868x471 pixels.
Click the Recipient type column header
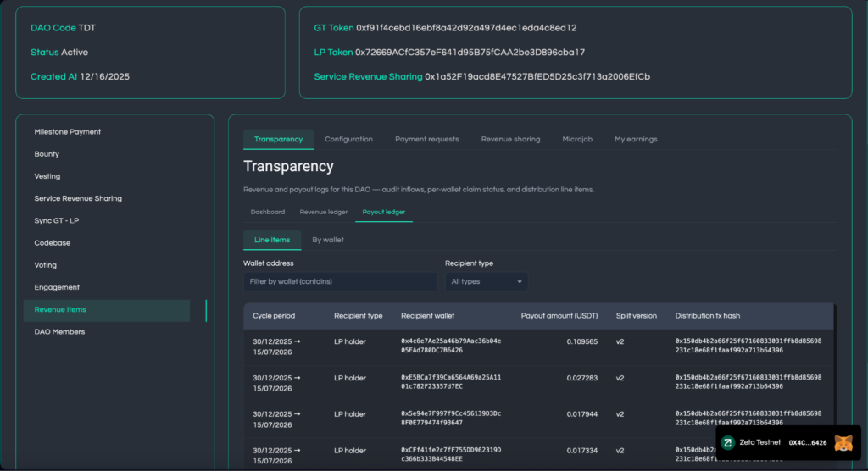359,316
